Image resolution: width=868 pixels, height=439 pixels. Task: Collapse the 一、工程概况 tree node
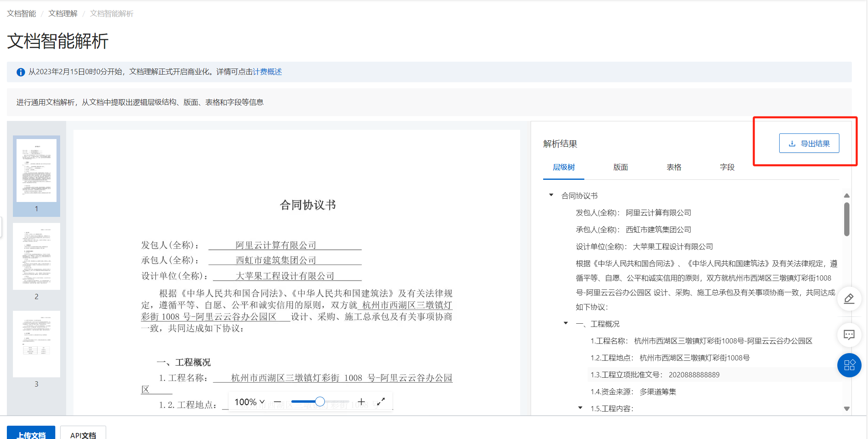pyautogui.click(x=566, y=323)
